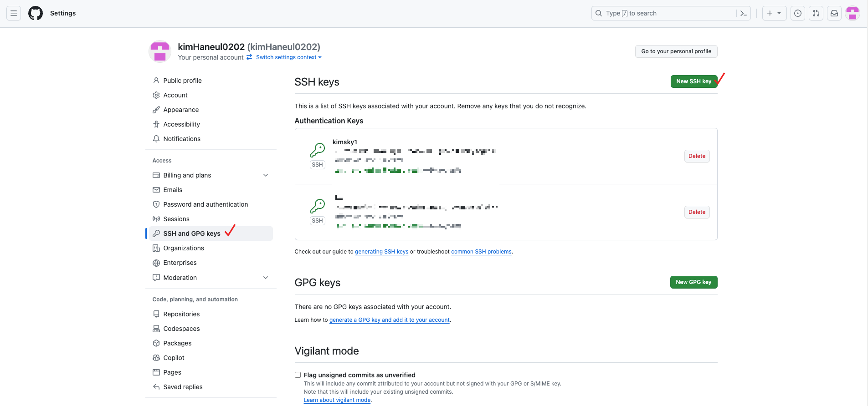Click the kimHaneul0202 profile avatar image

(x=160, y=51)
